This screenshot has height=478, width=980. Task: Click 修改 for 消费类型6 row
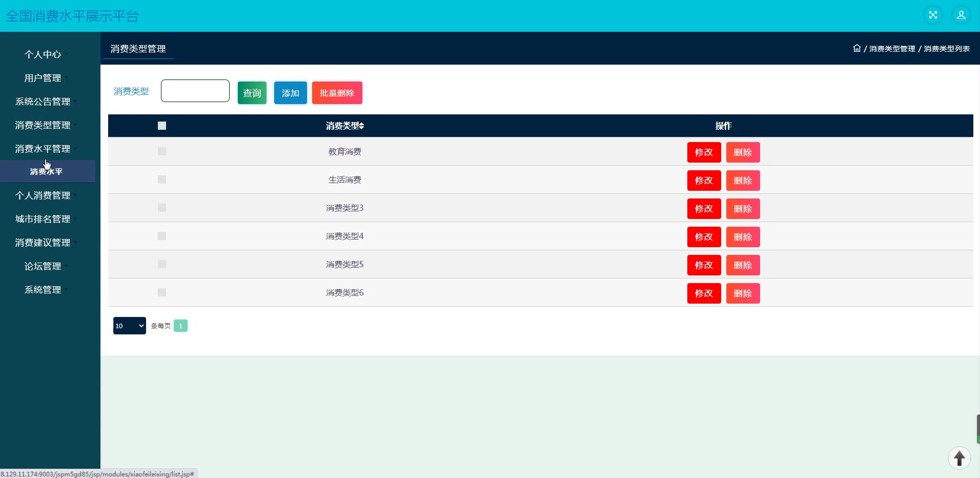(x=704, y=293)
